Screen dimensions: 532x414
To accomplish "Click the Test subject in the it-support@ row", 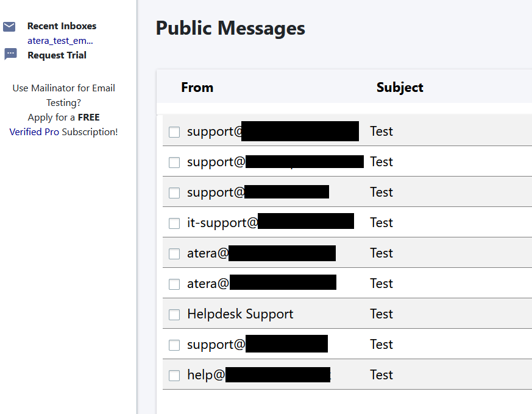I will 381,223.
